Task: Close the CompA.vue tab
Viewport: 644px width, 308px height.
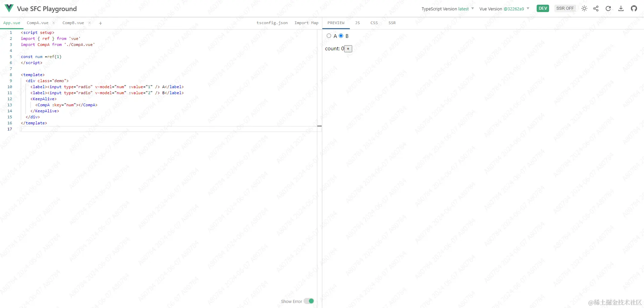Action: click(54, 23)
